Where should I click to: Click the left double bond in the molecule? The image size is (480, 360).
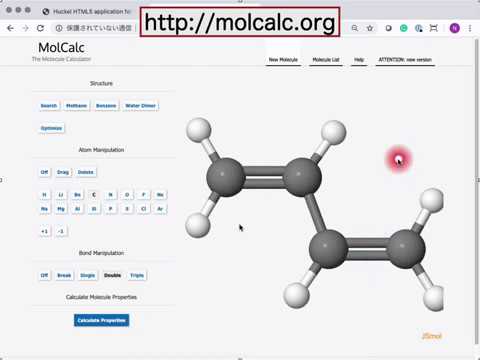(264, 177)
